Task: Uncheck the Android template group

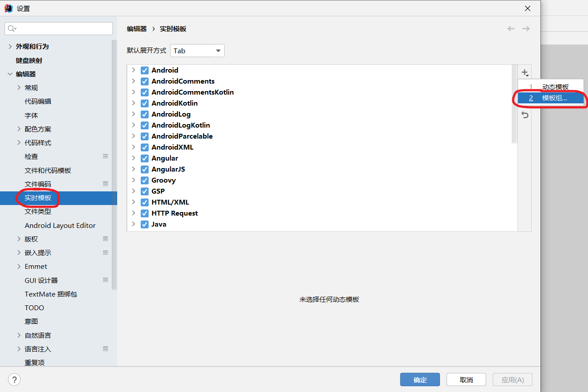Action: pyautogui.click(x=144, y=70)
